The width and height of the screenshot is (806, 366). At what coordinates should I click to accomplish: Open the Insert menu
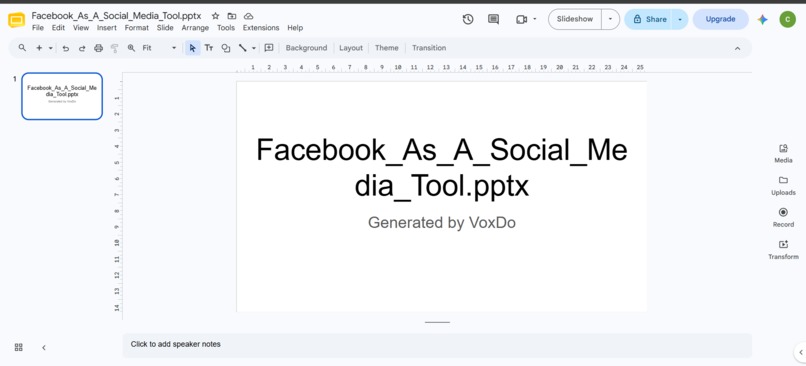107,28
